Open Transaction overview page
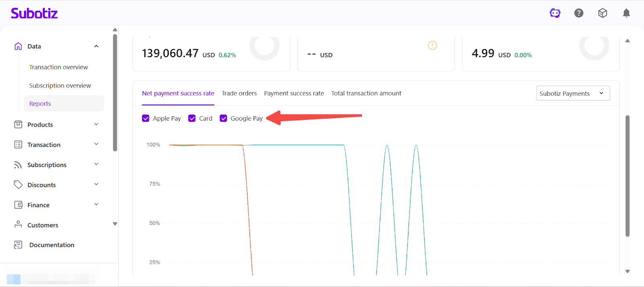This screenshot has width=644, height=287. [x=58, y=67]
